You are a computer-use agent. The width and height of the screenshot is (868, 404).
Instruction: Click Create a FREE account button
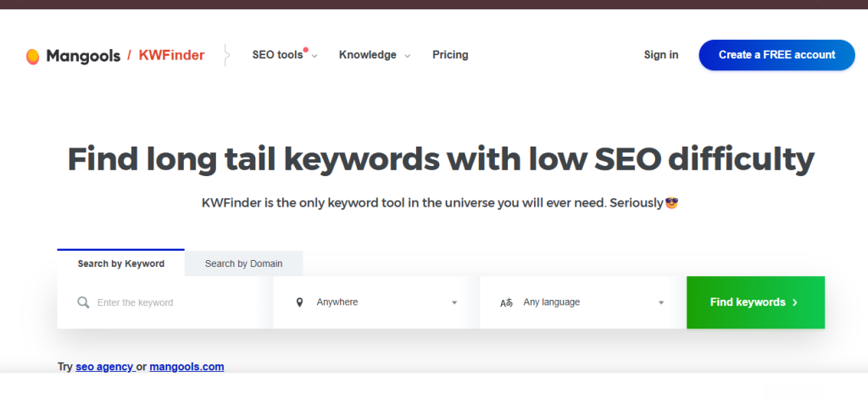coord(776,55)
